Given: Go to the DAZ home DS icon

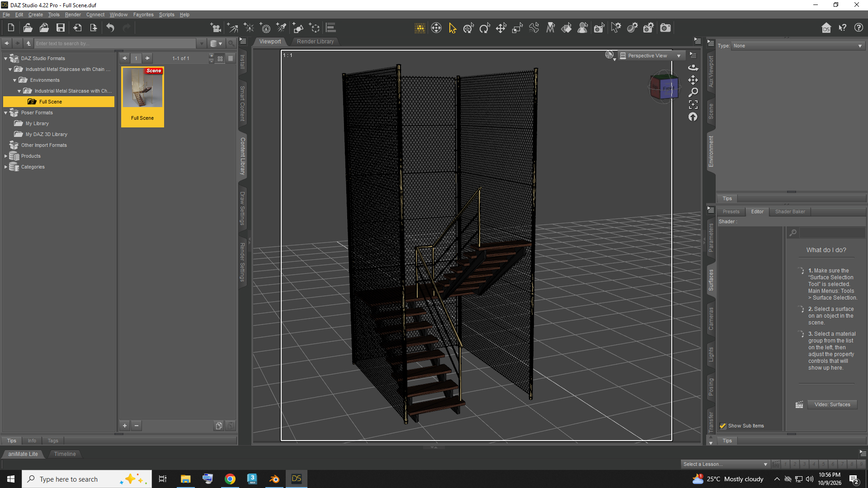Looking at the screenshot, I should [x=826, y=28].
